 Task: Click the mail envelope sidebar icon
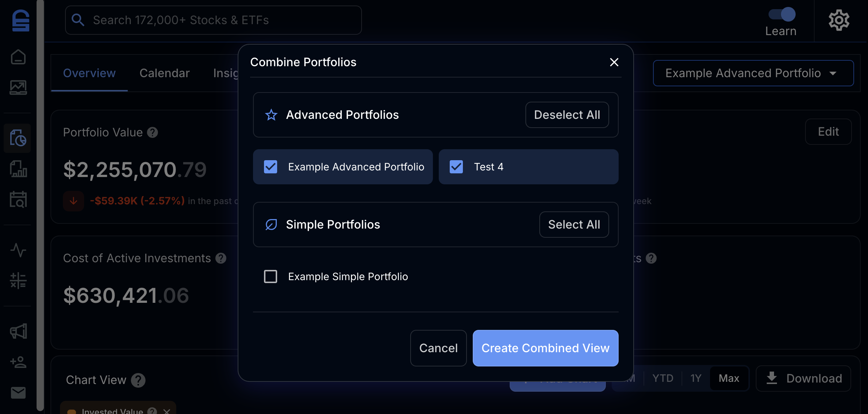click(18, 392)
